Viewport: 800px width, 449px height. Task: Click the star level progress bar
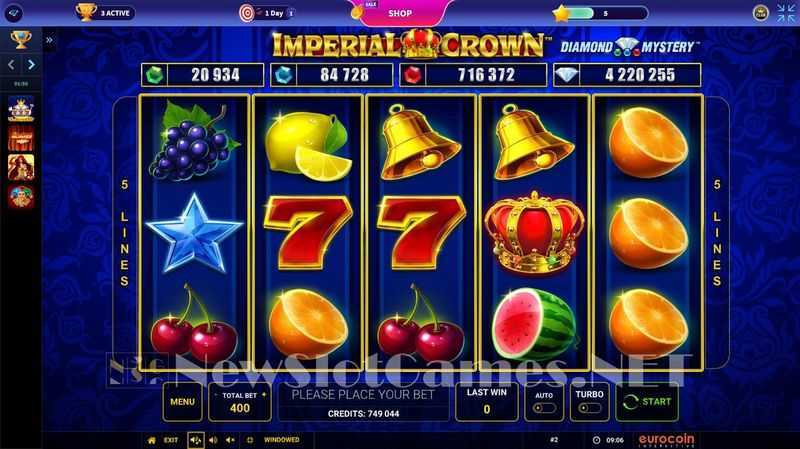601,13
